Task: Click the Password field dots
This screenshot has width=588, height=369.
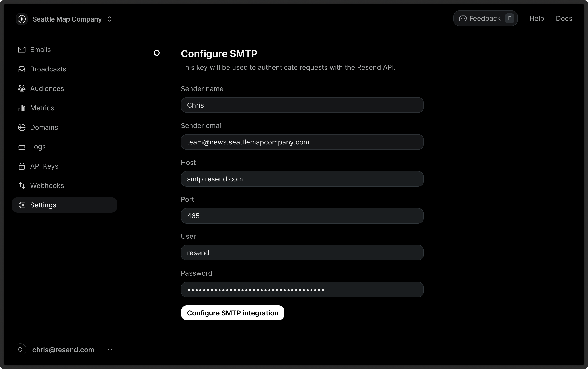Action: 302,290
